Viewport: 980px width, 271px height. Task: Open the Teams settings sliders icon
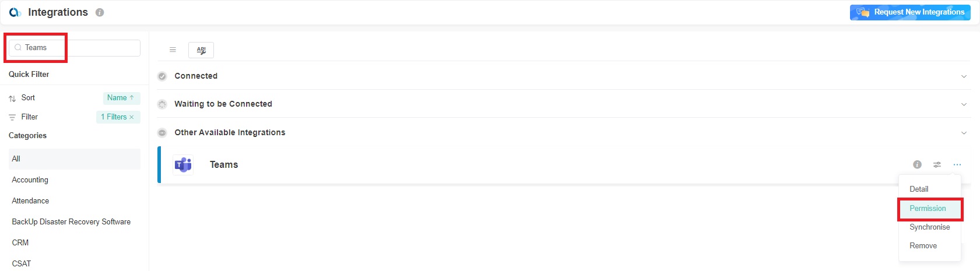tap(937, 165)
